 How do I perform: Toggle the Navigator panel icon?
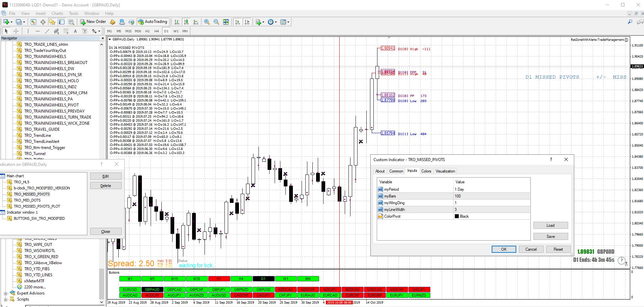pos(52,22)
